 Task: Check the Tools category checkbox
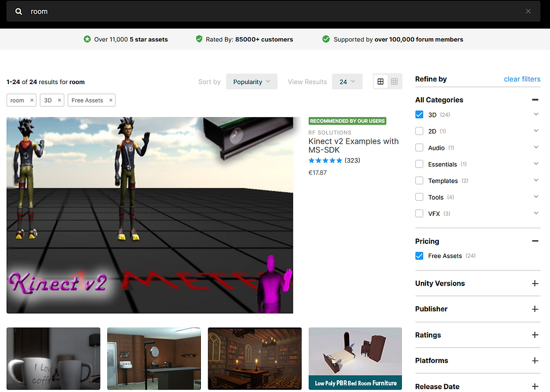tap(419, 197)
